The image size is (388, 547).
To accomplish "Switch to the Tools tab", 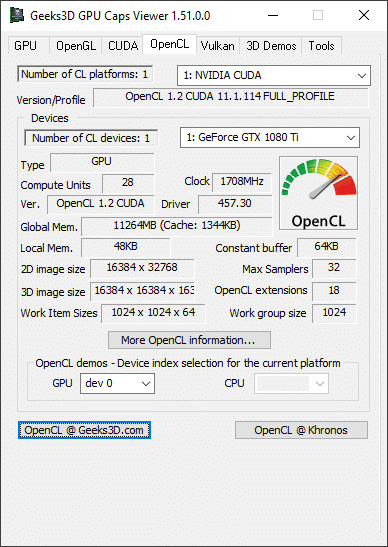I will [321, 46].
